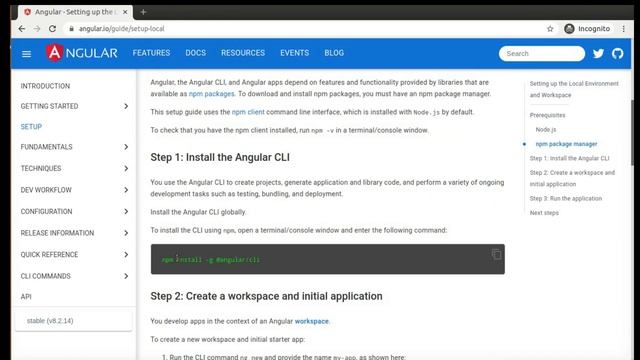Image resolution: width=640 pixels, height=360 pixels.
Task: Click the address bar URL
Action: click(122, 29)
